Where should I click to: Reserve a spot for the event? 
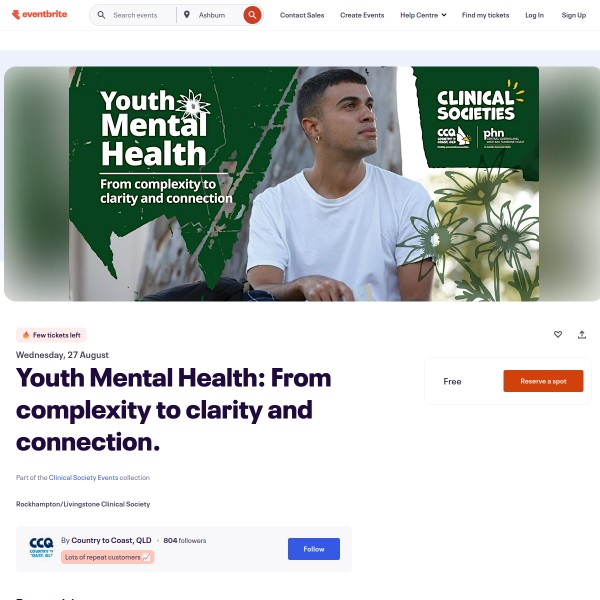[x=543, y=381]
